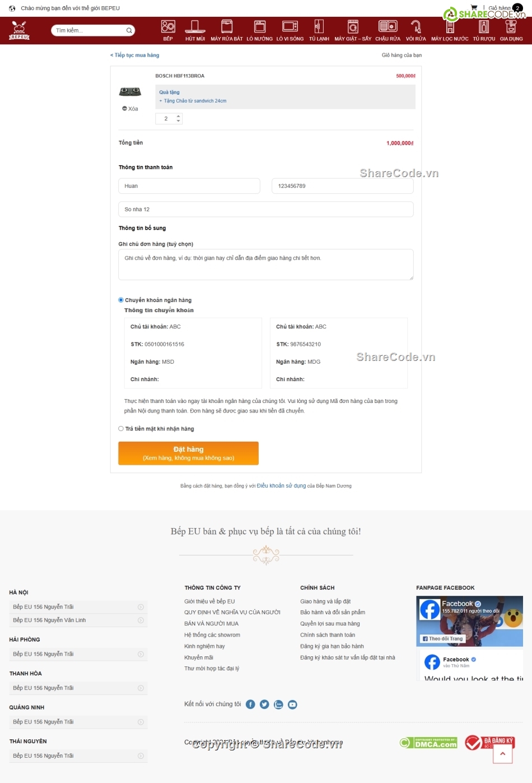The image size is (532, 783).
Task: Click Tiếp tục mua hàng link
Action: point(135,55)
